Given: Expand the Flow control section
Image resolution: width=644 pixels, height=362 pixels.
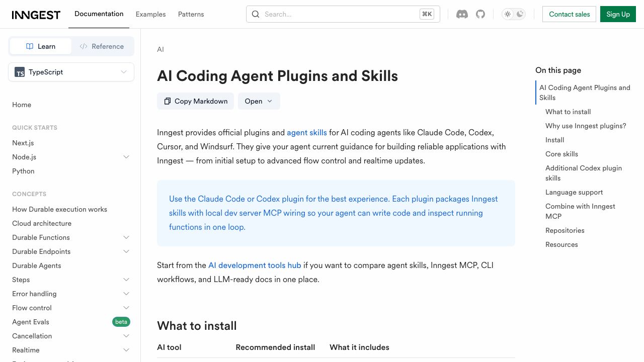Looking at the screenshot, I should pos(126,308).
